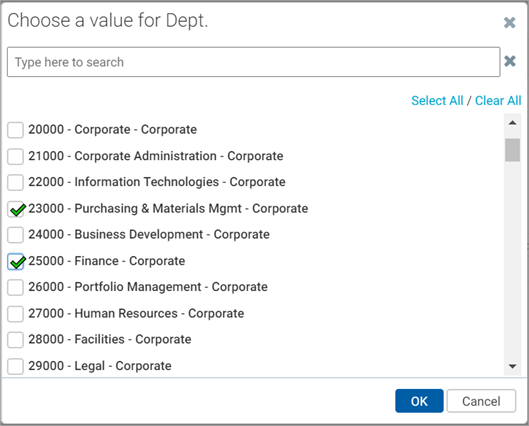
Task: Click the department list scrollbar thumb
Action: pyautogui.click(x=512, y=150)
